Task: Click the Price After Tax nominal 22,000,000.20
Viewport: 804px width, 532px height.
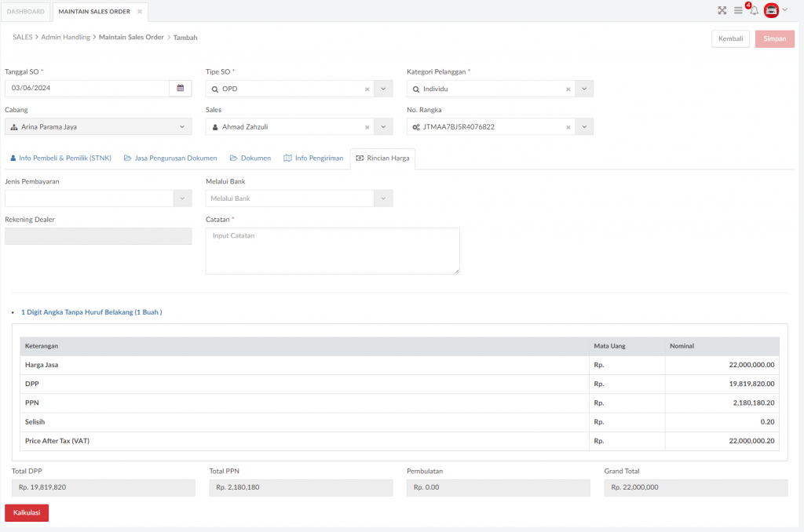Action: click(x=751, y=441)
